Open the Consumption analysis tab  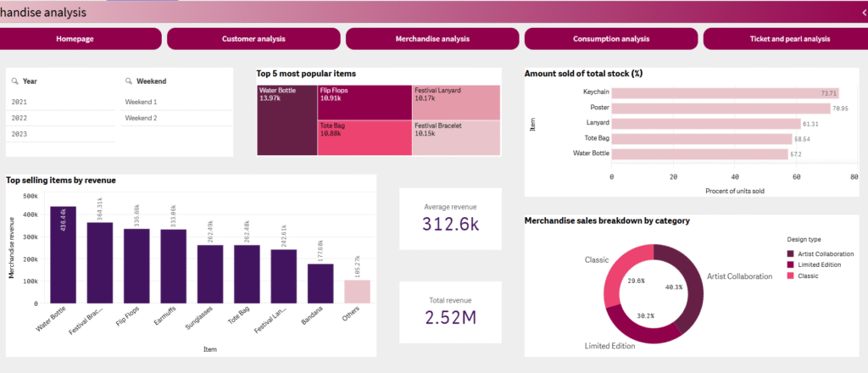pos(611,39)
